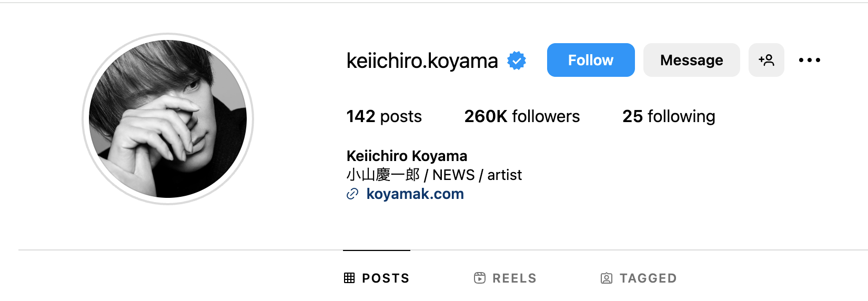
Task: Click the blue Follow button
Action: [x=590, y=60]
